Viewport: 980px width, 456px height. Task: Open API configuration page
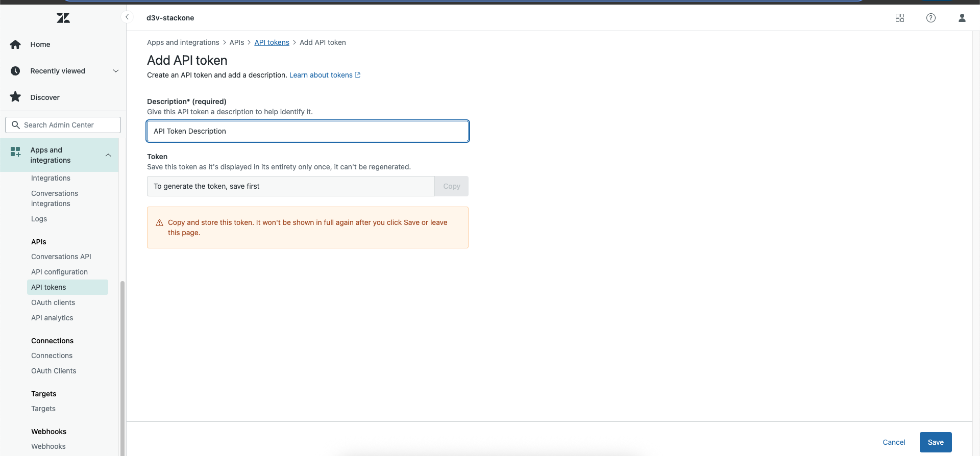59,272
